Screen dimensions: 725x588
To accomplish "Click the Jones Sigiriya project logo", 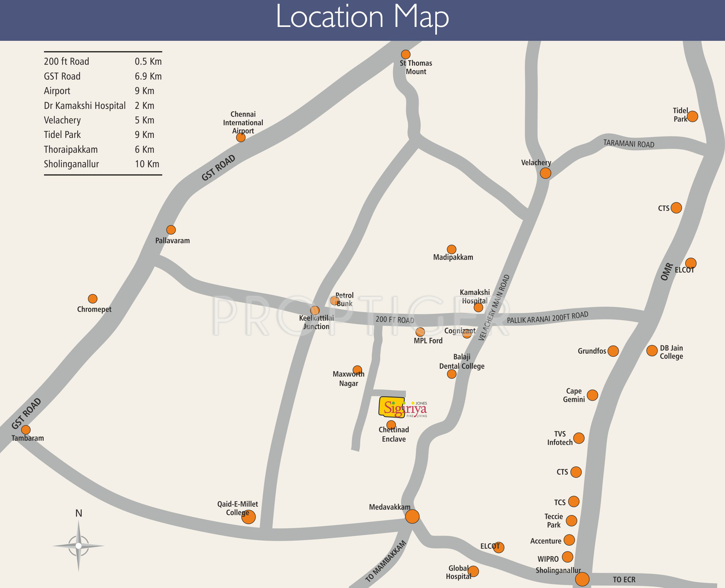I will click(403, 408).
